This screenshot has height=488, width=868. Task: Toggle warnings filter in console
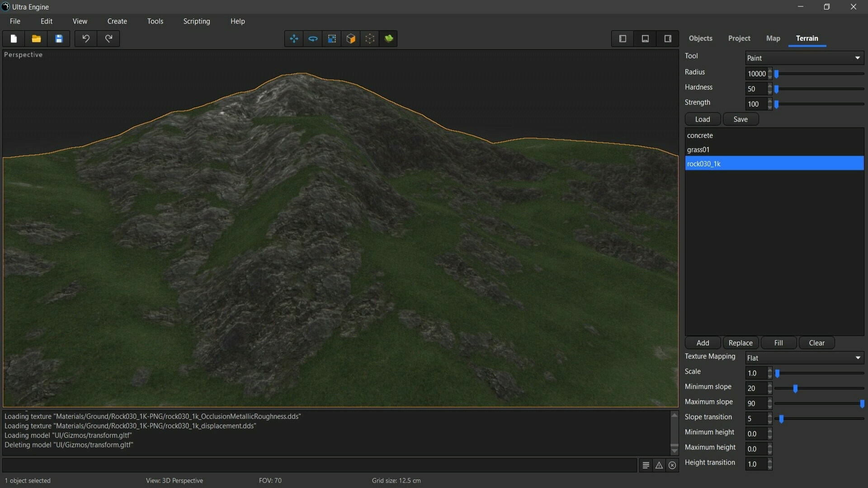point(659,465)
